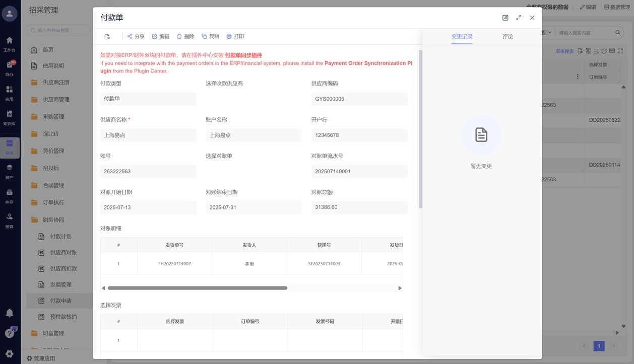This screenshot has width=634, height=364.
Task: Switch to the 评论 tab
Action: (x=508, y=37)
